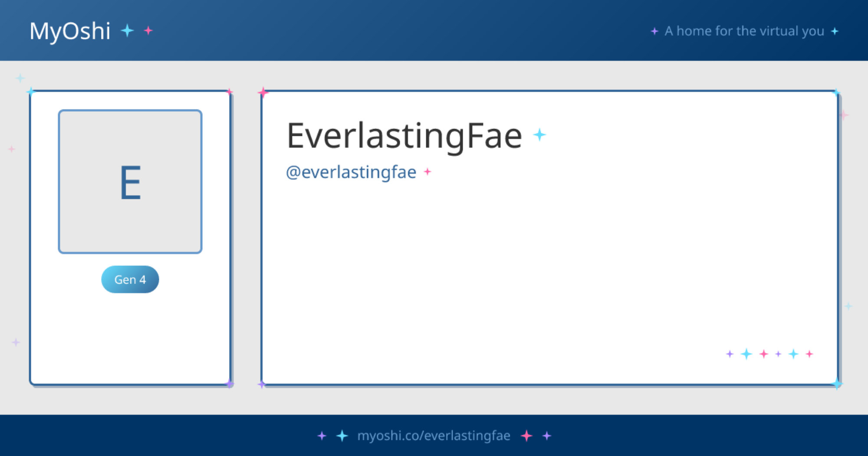The width and height of the screenshot is (868, 456).
Task: Open the @everlastingfae handle link
Action: click(x=351, y=172)
